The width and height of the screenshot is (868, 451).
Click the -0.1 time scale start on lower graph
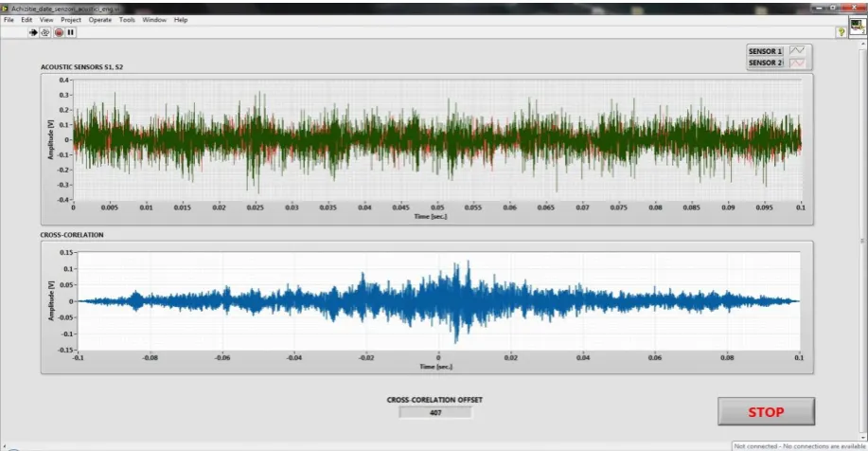tap(78, 358)
